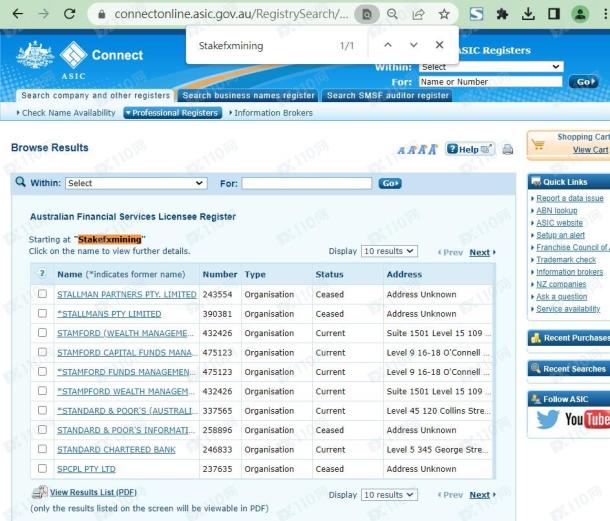Click the Browse Results Go button
610x521 pixels.
click(x=390, y=183)
